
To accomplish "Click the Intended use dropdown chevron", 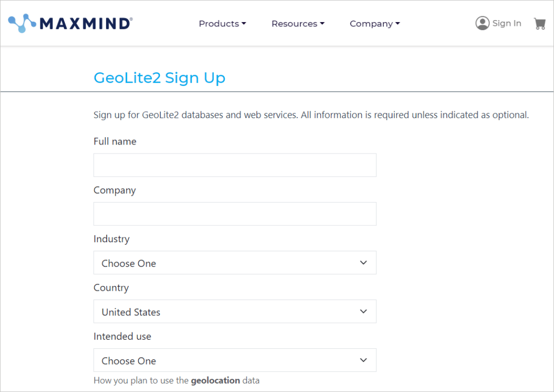I will click(x=363, y=359).
